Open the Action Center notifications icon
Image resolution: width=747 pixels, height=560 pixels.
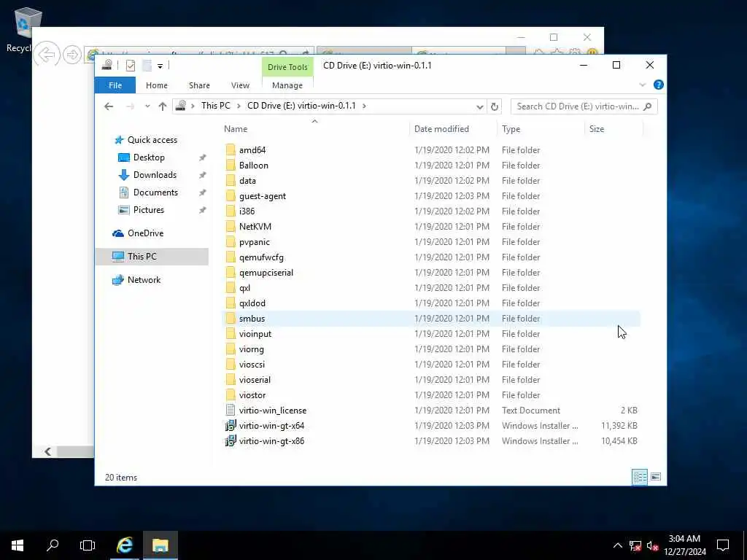click(x=723, y=545)
